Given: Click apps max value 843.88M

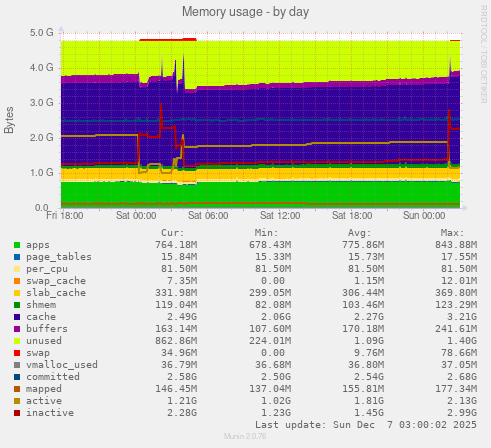Looking at the screenshot, I should (x=456, y=245).
